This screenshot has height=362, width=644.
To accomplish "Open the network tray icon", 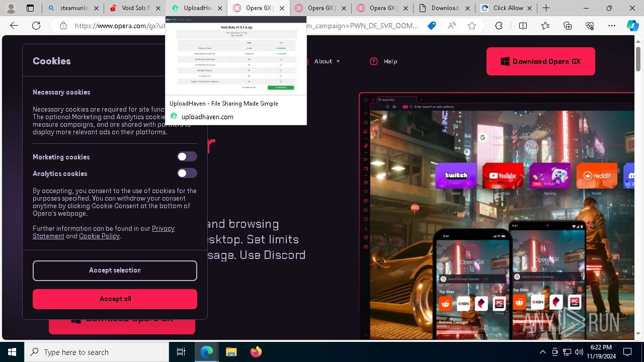I will coord(567,352).
